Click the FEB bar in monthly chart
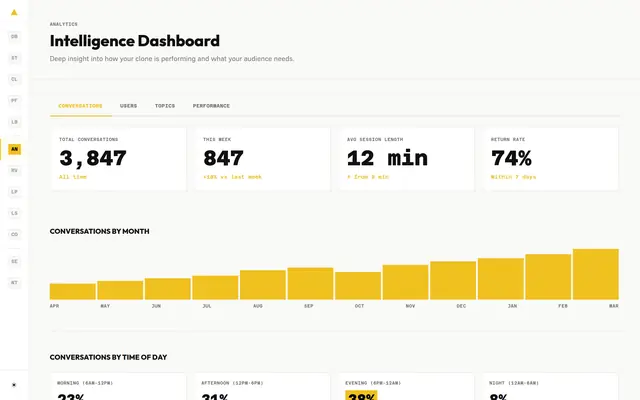The height and width of the screenshot is (400, 640). (x=548, y=277)
